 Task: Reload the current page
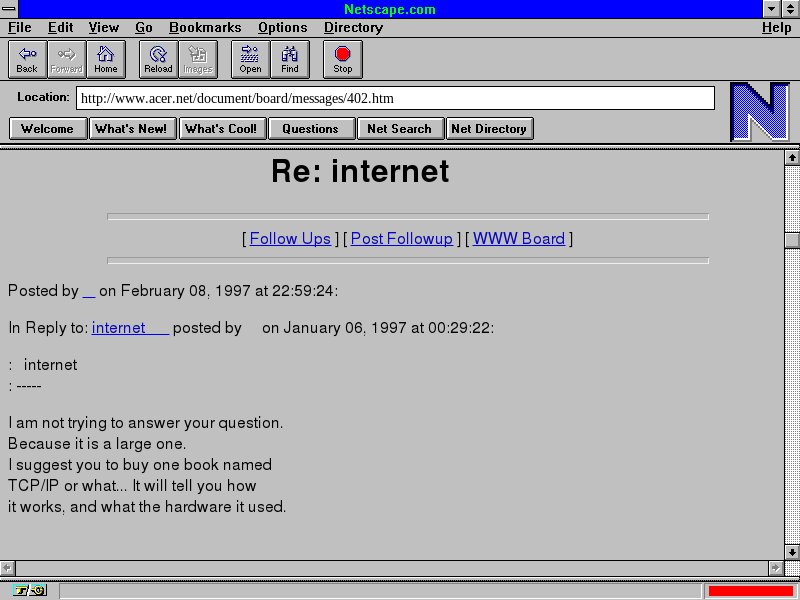[159, 60]
